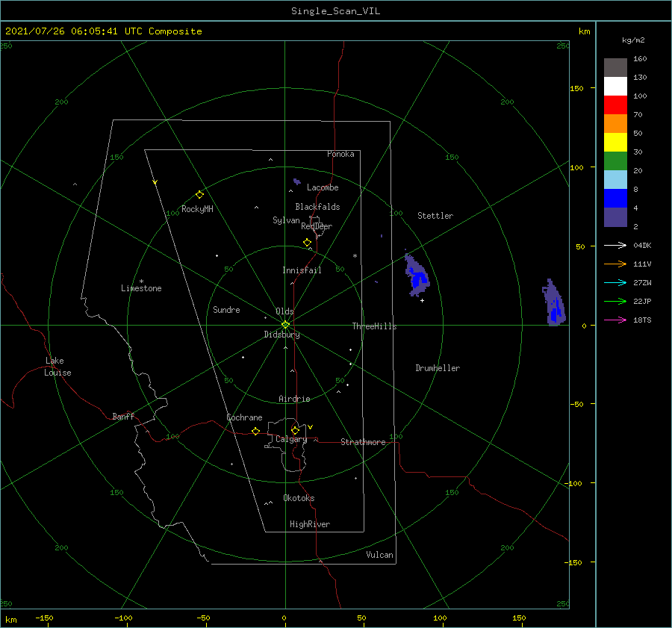This screenshot has width=672, height=628.
Task: Click the Limestone label
Action: tap(141, 288)
